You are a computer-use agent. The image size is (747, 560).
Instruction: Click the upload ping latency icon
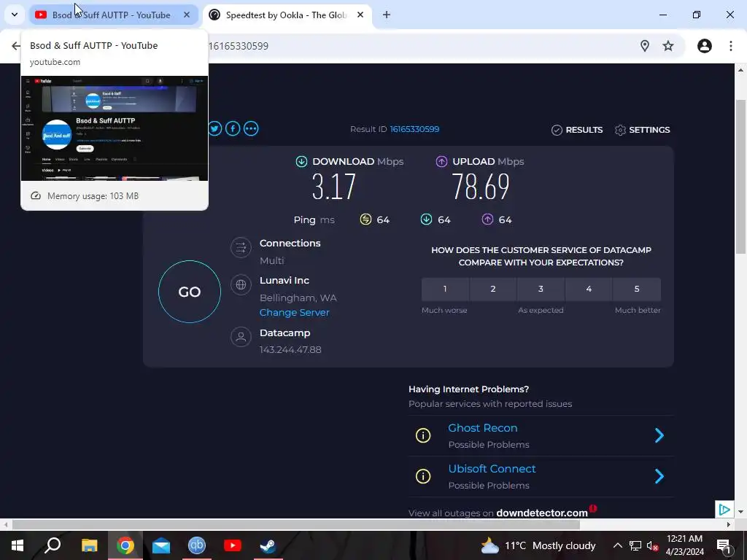487,219
